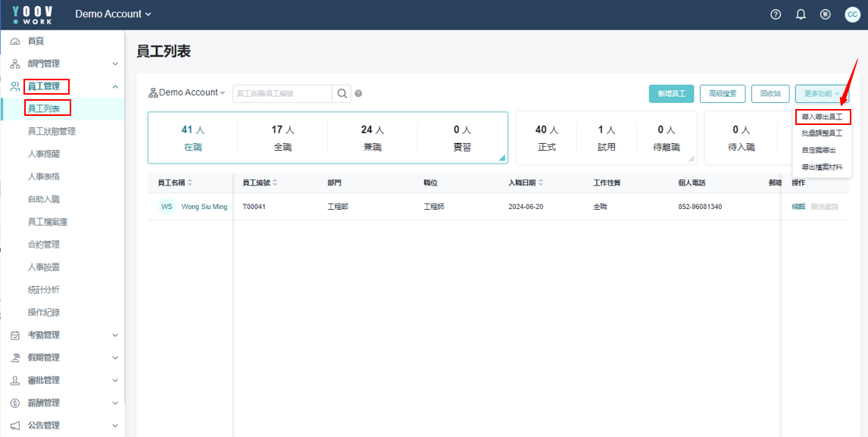Open the 回收站 recycle bin button
This screenshot has width=868, height=437.
770,94
